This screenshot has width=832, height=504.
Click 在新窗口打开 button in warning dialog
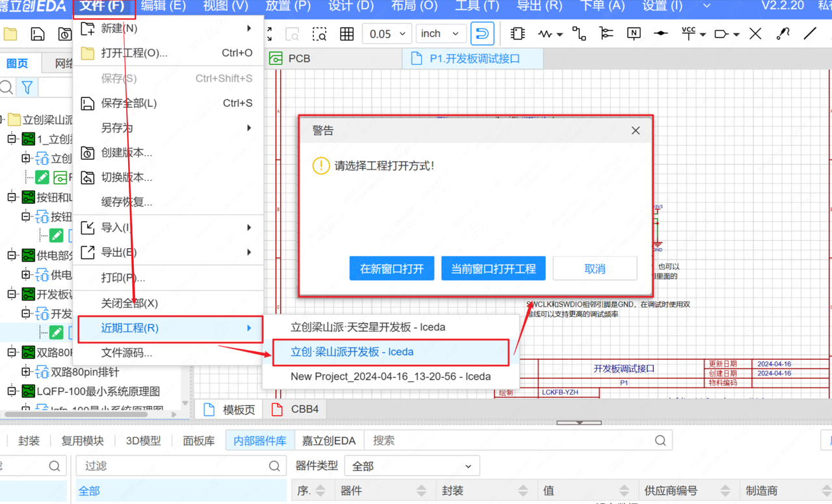392,268
